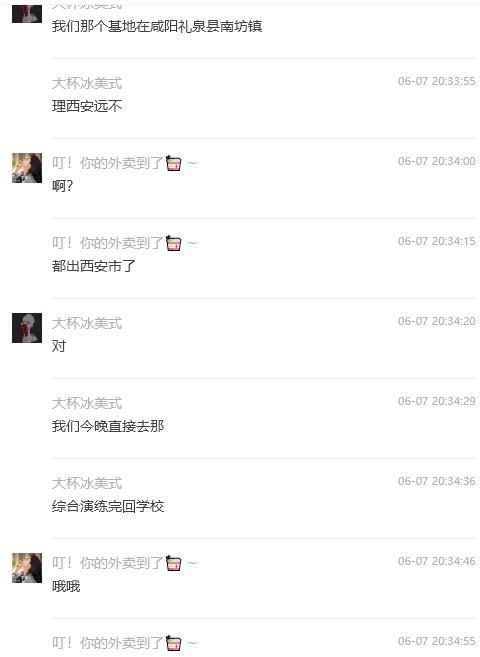Click sender name 大杯冰美式 at 20:34:36
This screenshot has width=480, height=657.
[87, 483]
